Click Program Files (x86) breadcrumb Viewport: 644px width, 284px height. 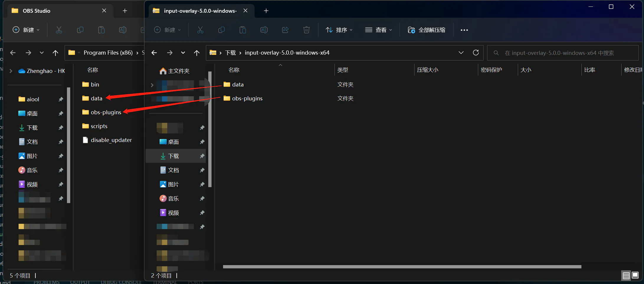coord(108,53)
